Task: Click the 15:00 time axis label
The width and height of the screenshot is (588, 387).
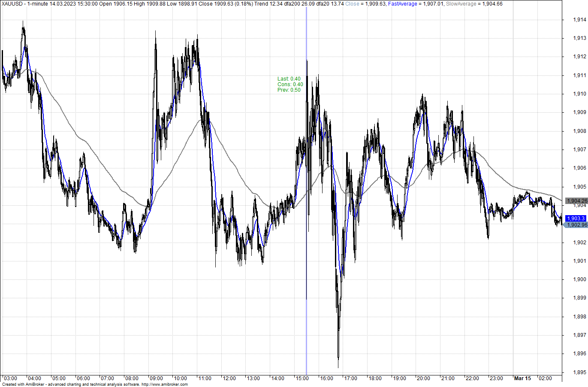Action: pyautogui.click(x=302, y=378)
